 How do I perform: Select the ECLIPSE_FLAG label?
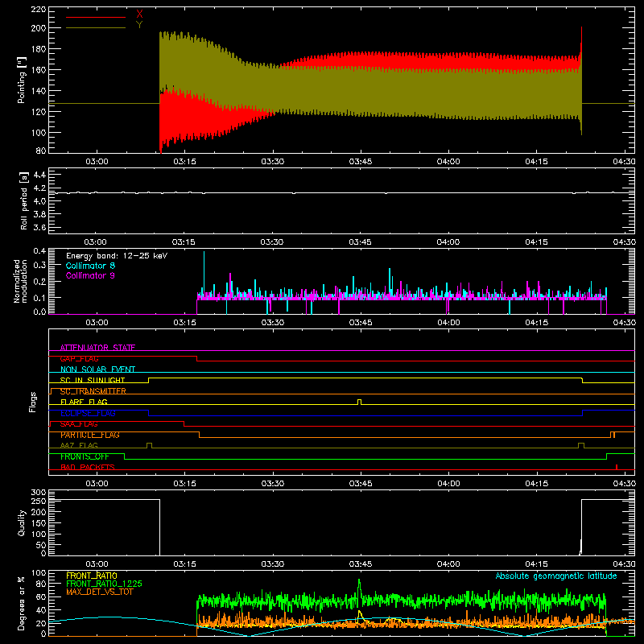tap(88, 413)
